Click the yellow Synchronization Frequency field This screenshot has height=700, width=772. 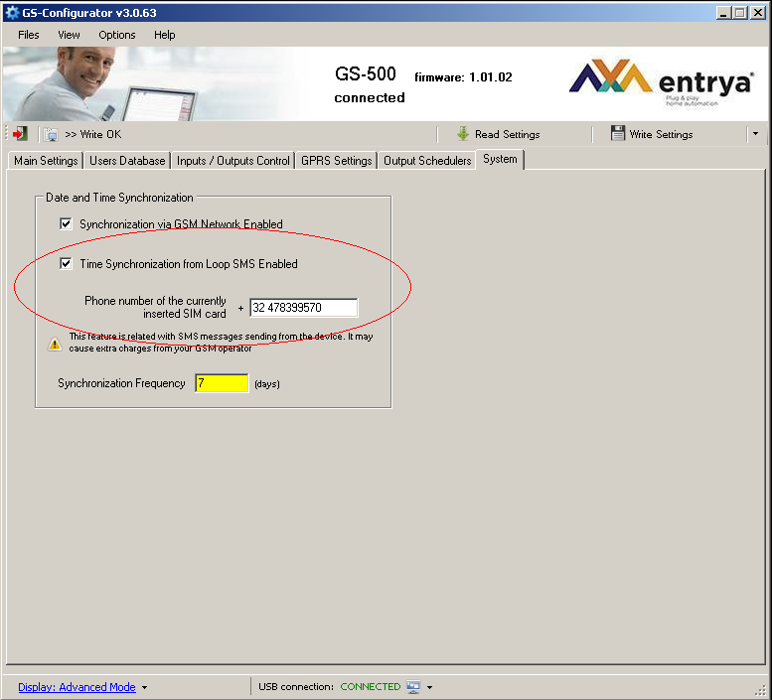click(222, 383)
